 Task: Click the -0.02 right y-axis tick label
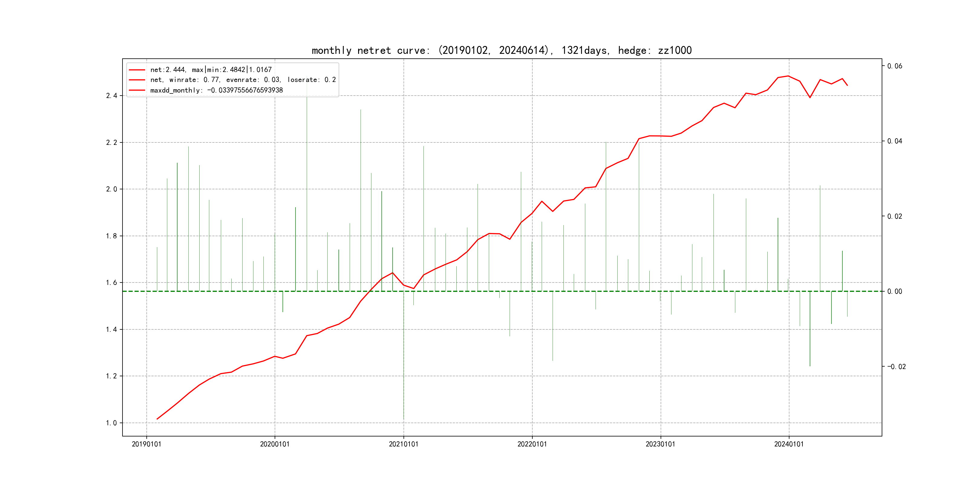pyautogui.click(x=896, y=367)
